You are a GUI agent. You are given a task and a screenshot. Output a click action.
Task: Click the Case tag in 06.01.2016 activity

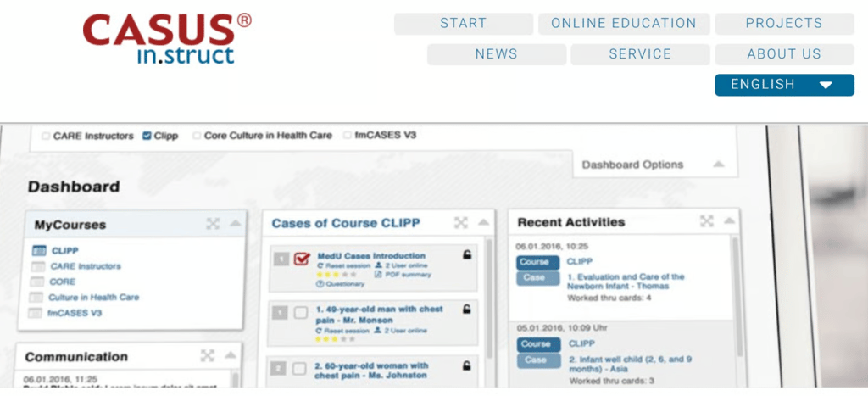(x=537, y=278)
